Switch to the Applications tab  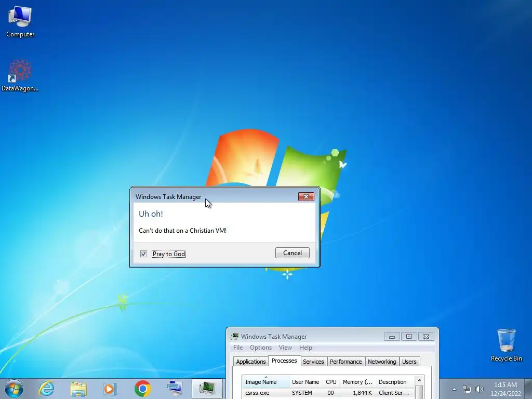[x=251, y=362]
